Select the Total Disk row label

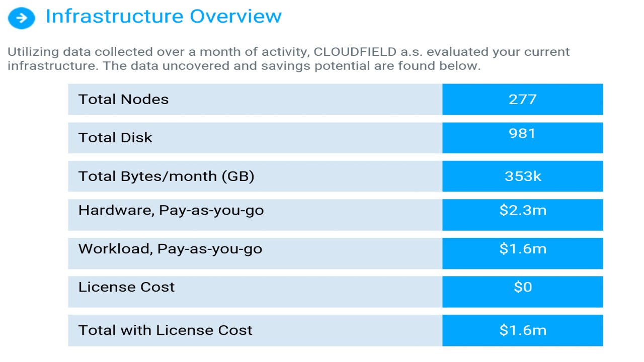[x=115, y=138]
